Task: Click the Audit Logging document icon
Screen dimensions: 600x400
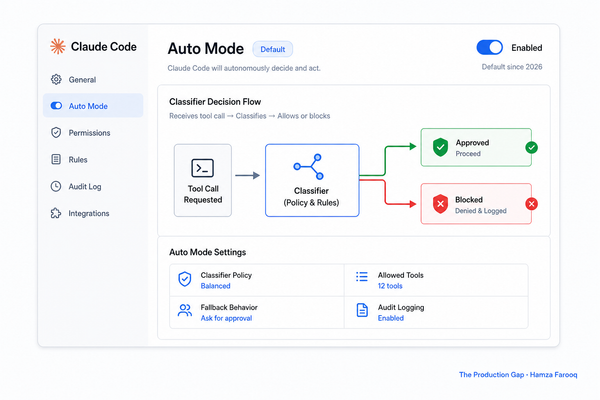Action: 362,310
